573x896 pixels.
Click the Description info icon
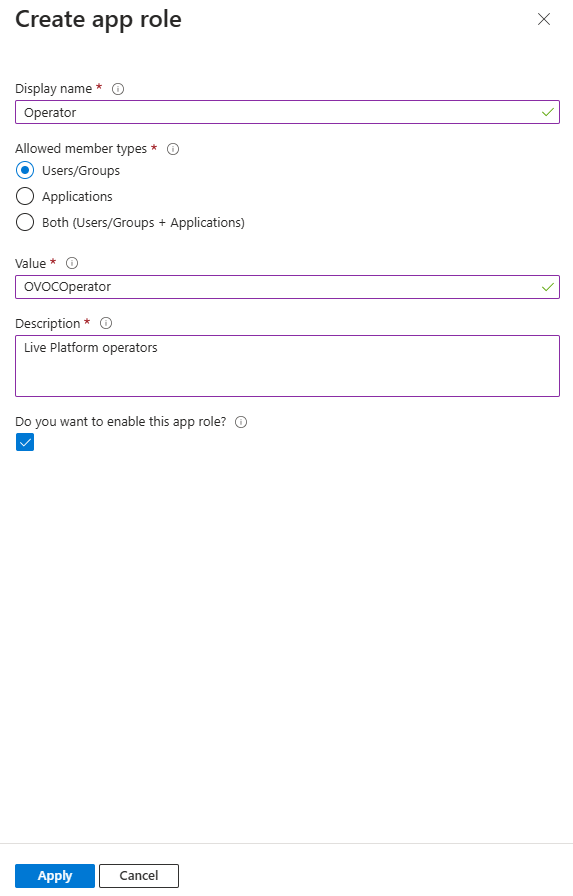[106, 323]
